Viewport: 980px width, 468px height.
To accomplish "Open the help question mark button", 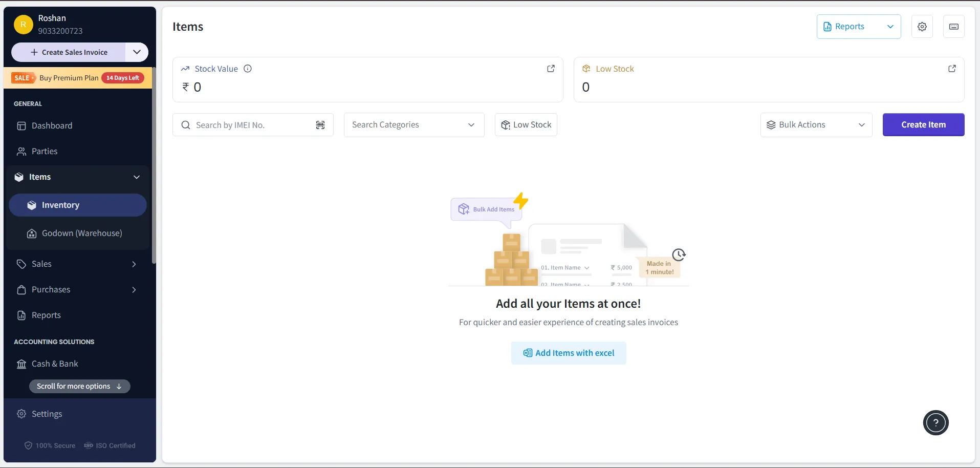I will 935,423.
